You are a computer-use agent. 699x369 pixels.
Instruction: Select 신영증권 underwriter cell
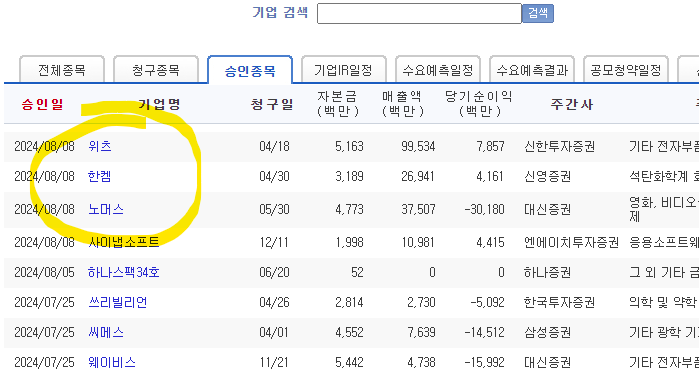[547, 176]
